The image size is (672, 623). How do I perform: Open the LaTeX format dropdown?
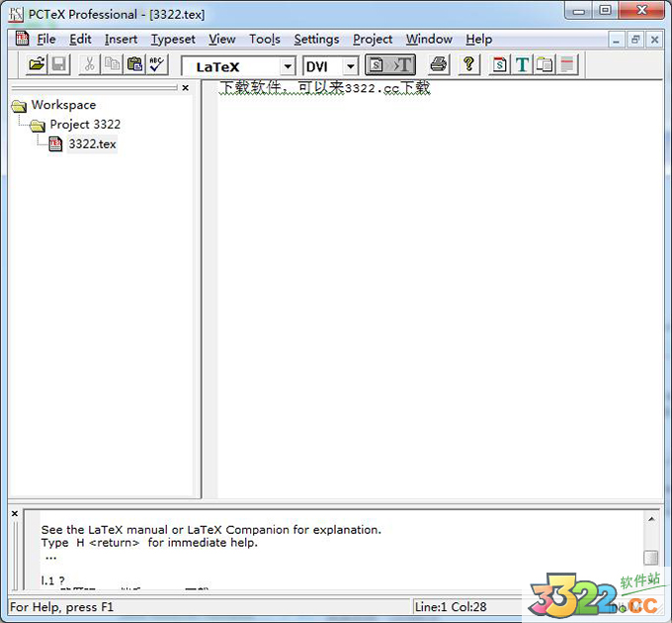pyautogui.click(x=288, y=66)
